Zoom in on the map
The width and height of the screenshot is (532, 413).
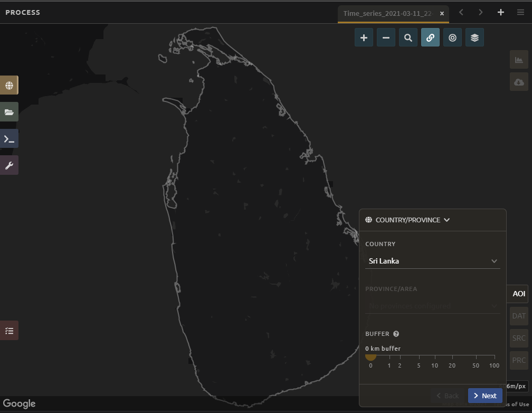tap(364, 37)
